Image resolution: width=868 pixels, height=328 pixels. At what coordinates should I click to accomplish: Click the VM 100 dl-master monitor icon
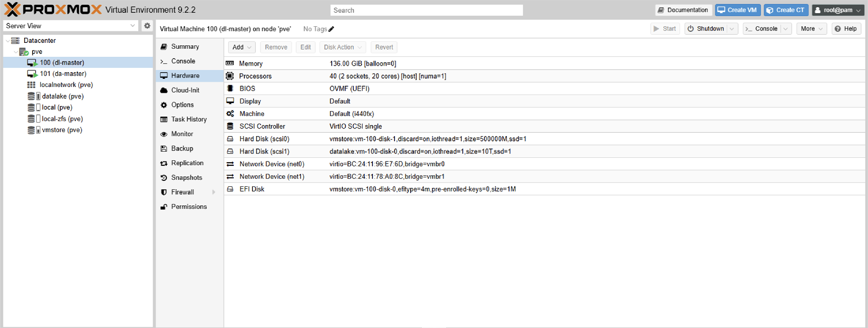click(32, 63)
